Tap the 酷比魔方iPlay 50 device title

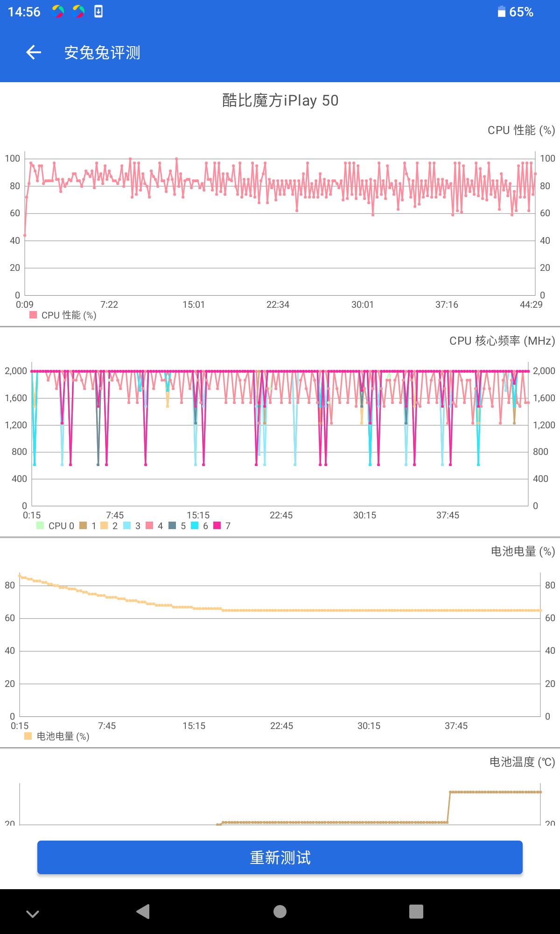280,100
